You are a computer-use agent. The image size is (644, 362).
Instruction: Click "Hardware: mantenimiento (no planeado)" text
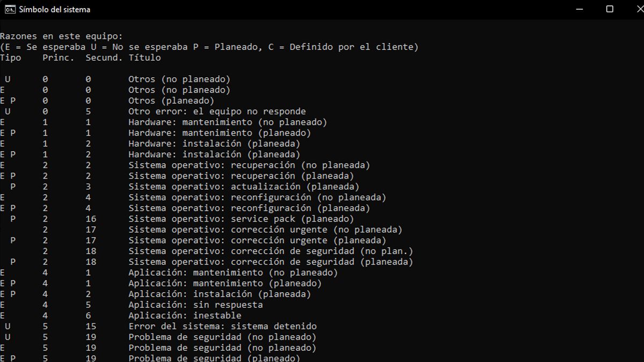228,122
